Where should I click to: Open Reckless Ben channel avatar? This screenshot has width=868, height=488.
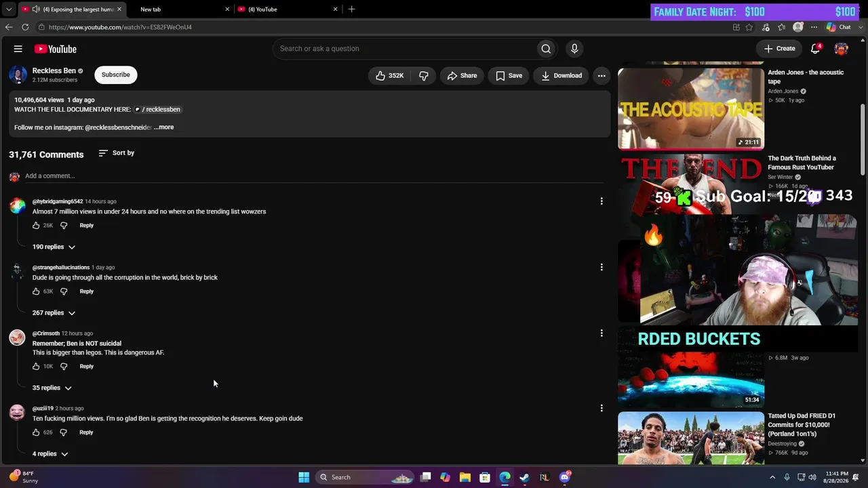(18, 75)
